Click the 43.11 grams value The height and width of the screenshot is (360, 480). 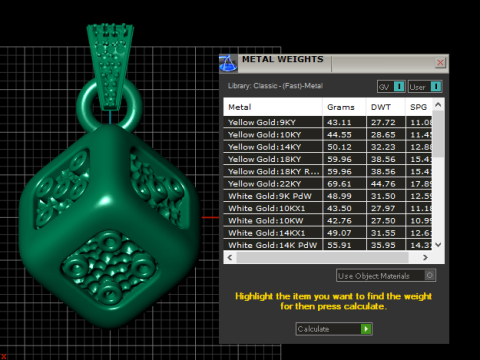pos(339,122)
